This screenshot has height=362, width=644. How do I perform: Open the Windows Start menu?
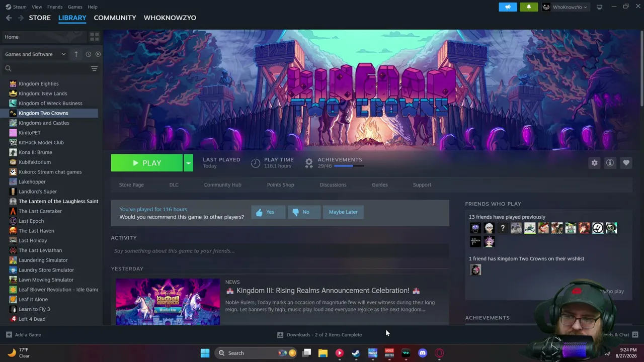[x=205, y=353]
